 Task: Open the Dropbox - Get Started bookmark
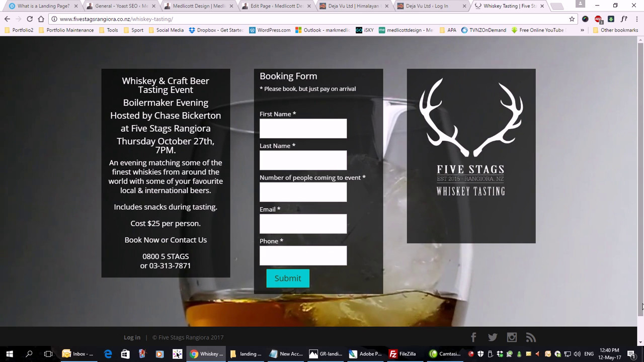tap(216, 30)
